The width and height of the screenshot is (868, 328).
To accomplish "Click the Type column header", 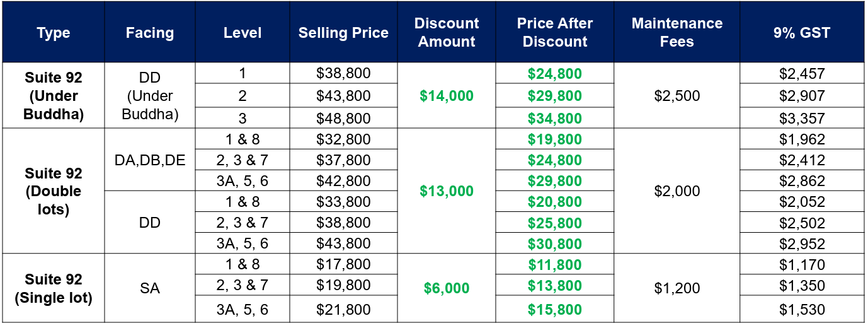I will pos(54,32).
